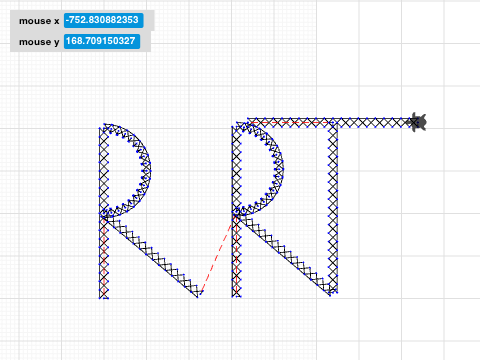Image resolution: width=480 pixels, height=360 pixels.
Task: Click the T's vertical stitched stem
Action: (x=333, y=208)
